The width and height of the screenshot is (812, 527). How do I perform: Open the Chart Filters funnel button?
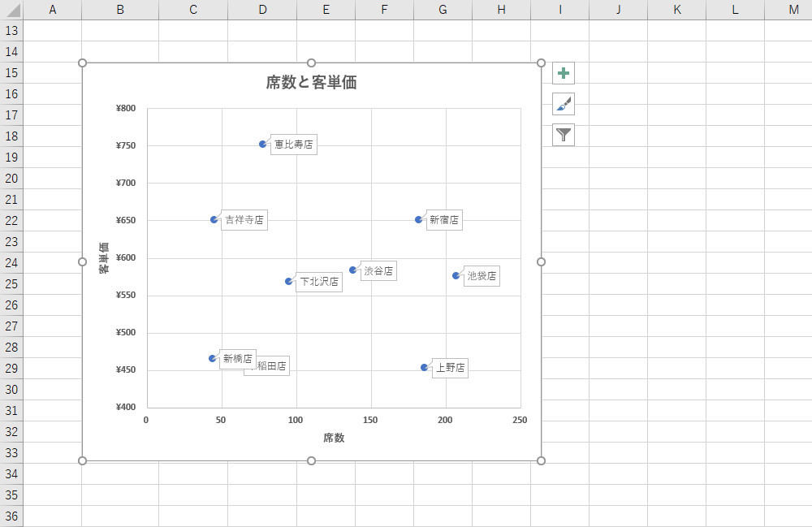[x=564, y=135]
